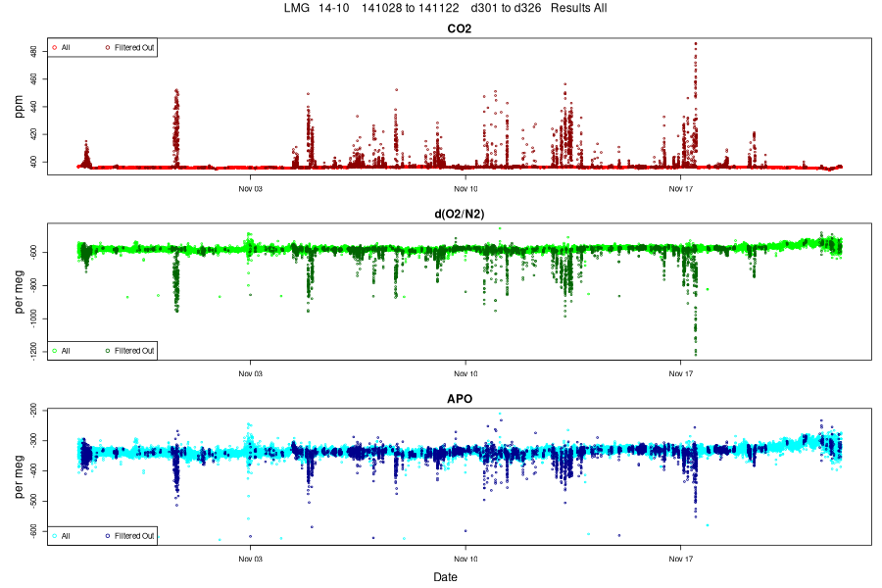
Task: Click 'Nov 10' tick under the d(O2/N2) plot
Action: [x=465, y=373]
